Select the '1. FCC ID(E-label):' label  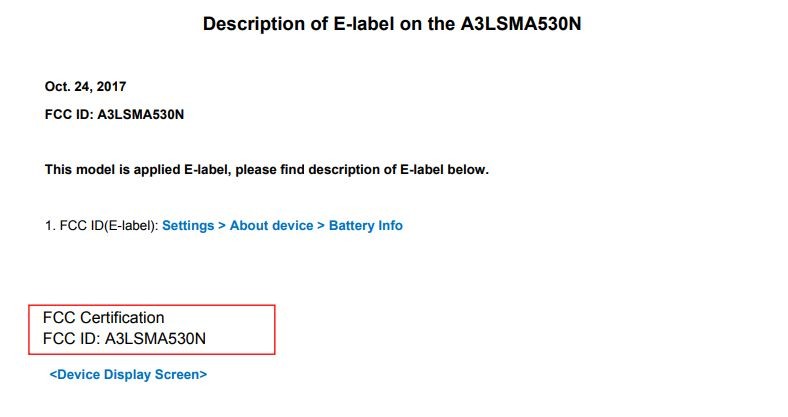pos(102,226)
